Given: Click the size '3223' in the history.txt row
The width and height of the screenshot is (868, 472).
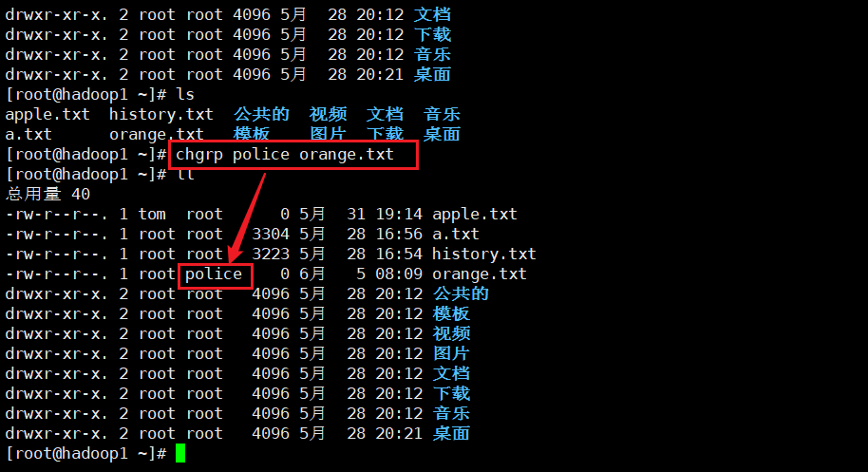Looking at the screenshot, I should (271, 254).
